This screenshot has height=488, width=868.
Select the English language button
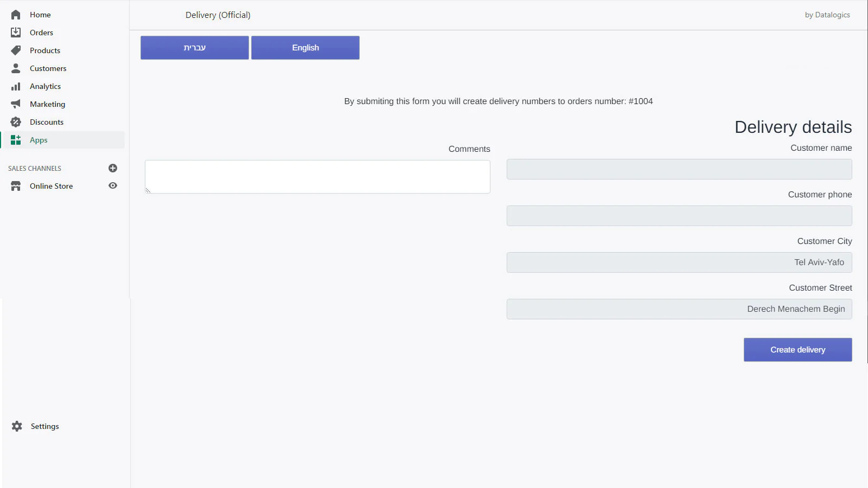[305, 47]
